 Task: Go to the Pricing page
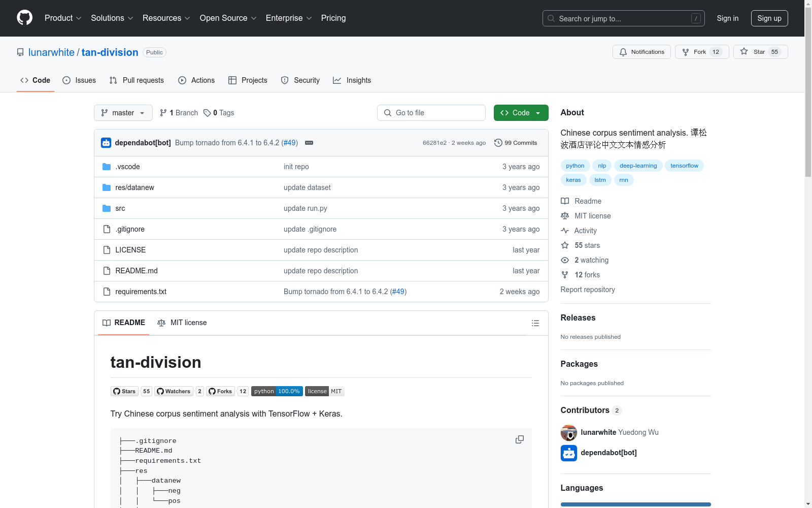(333, 18)
